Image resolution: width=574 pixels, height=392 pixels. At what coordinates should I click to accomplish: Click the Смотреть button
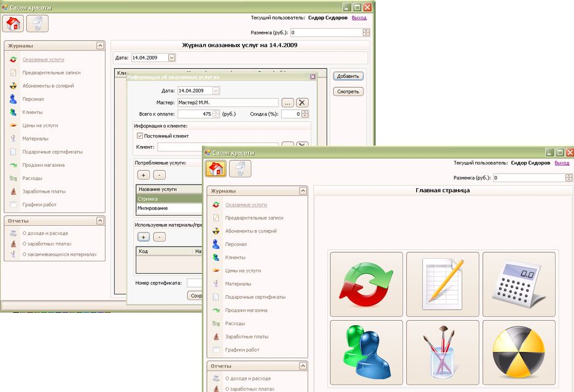348,91
